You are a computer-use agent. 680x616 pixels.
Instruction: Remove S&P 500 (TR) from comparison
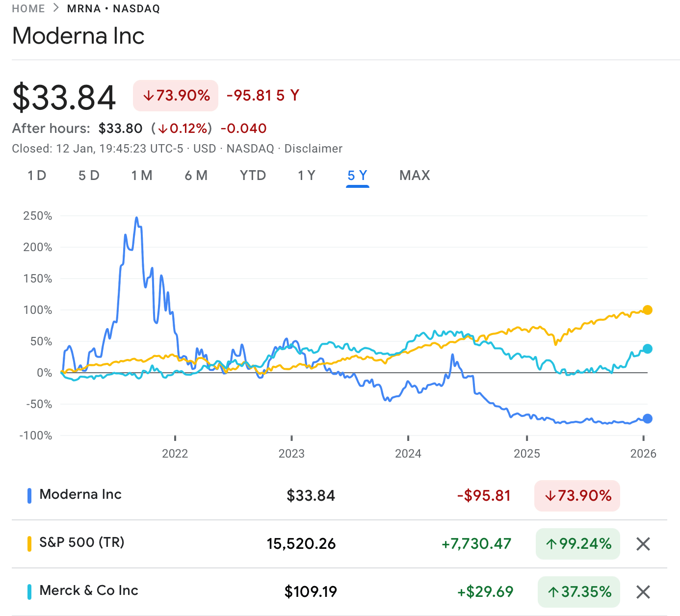pyautogui.click(x=643, y=544)
